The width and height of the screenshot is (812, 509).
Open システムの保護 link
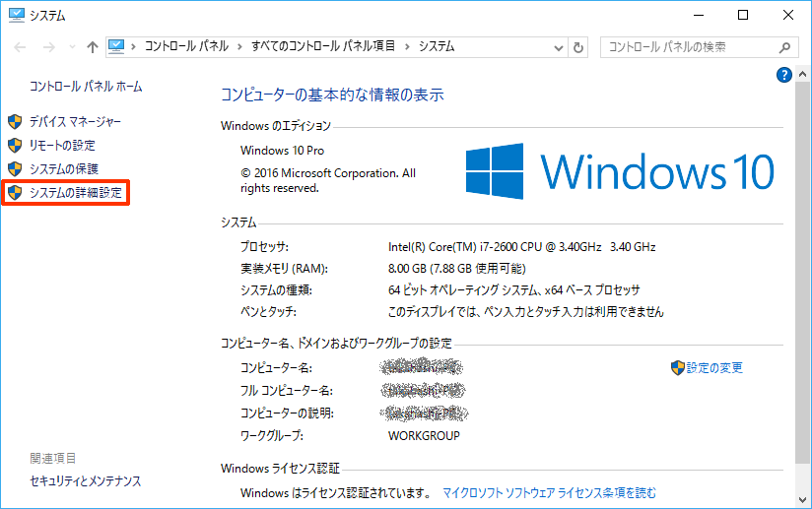[64, 168]
